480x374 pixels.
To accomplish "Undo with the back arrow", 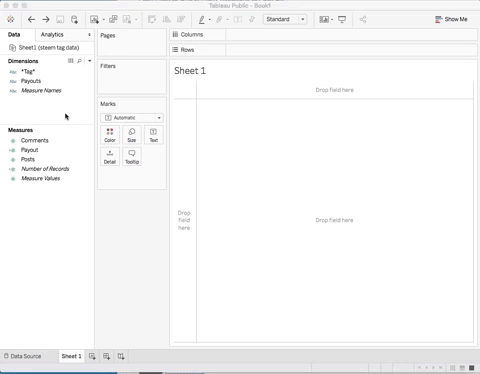I will point(31,19).
